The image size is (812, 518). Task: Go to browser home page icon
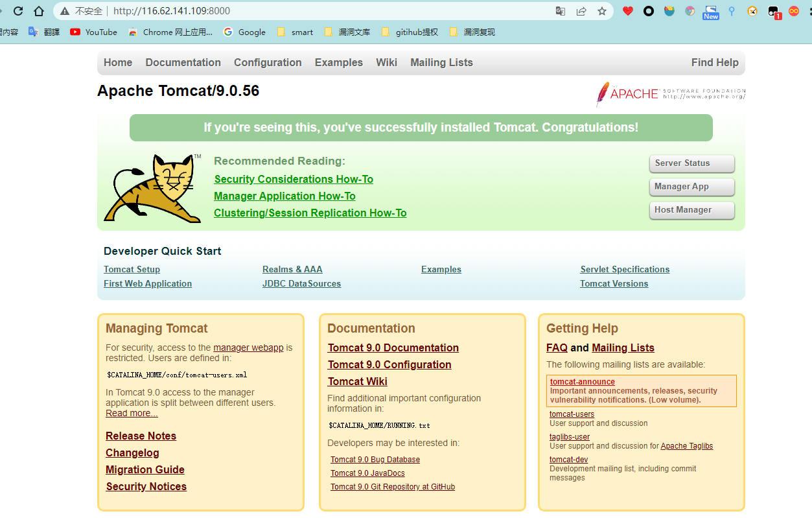click(x=39, y=11)
